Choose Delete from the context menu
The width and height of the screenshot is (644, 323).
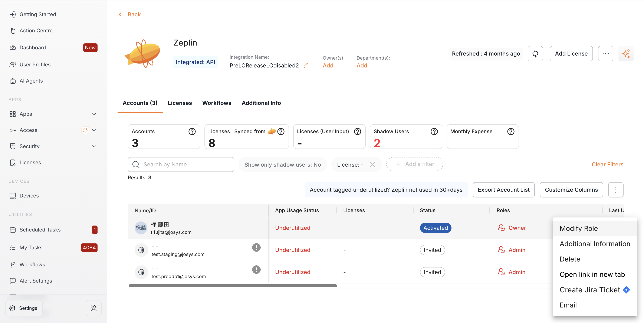click(595, 259)
